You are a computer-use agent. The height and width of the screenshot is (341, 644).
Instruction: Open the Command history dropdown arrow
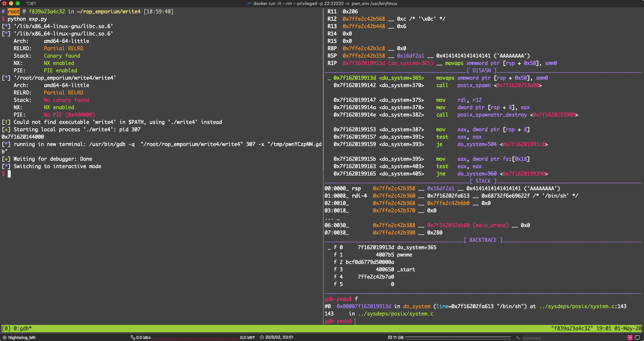tap(630, 338)
